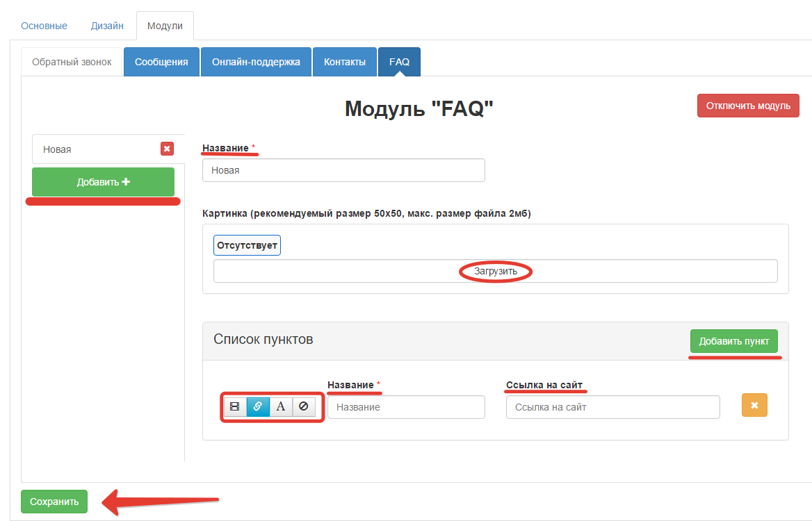This screenshot has height=521, width=812.
Task: Click the 'Отсутствует' image placeholder
Action: click(x=247, y=245)
